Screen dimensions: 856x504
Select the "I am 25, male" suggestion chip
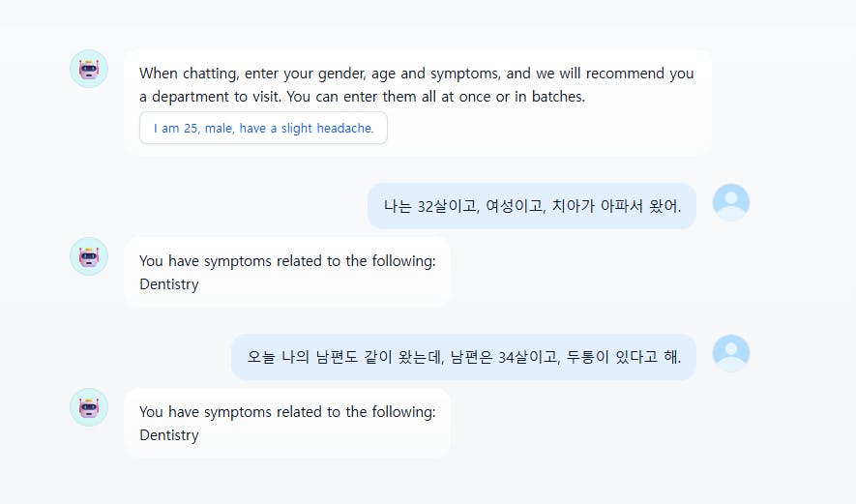tap(263, 128)
